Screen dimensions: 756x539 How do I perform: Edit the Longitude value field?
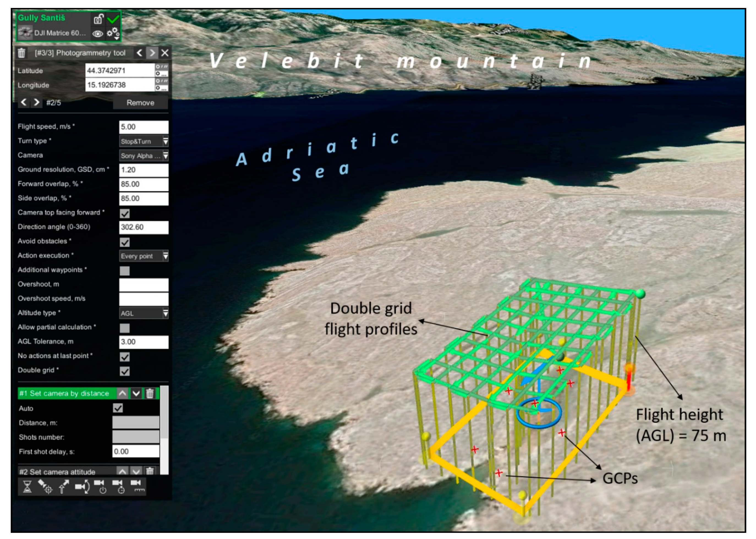coord(120,85)
